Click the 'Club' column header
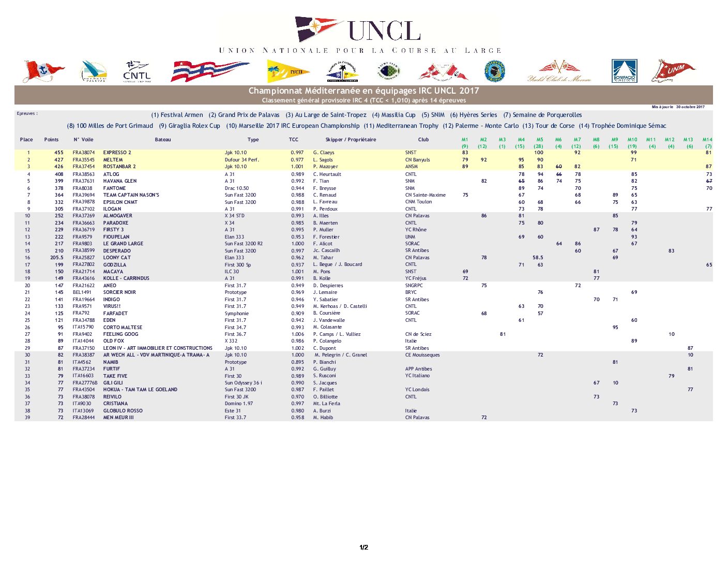The height and width of the screenshot is (563, 728). point(423,140)
